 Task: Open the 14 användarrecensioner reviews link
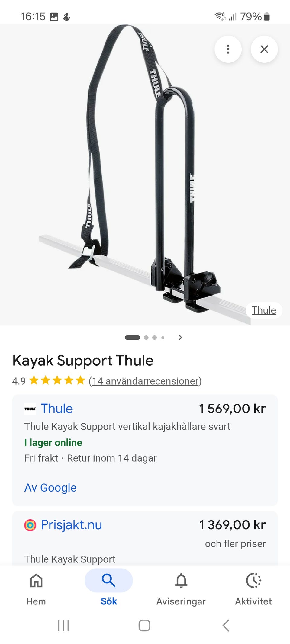tap(145, 381)
